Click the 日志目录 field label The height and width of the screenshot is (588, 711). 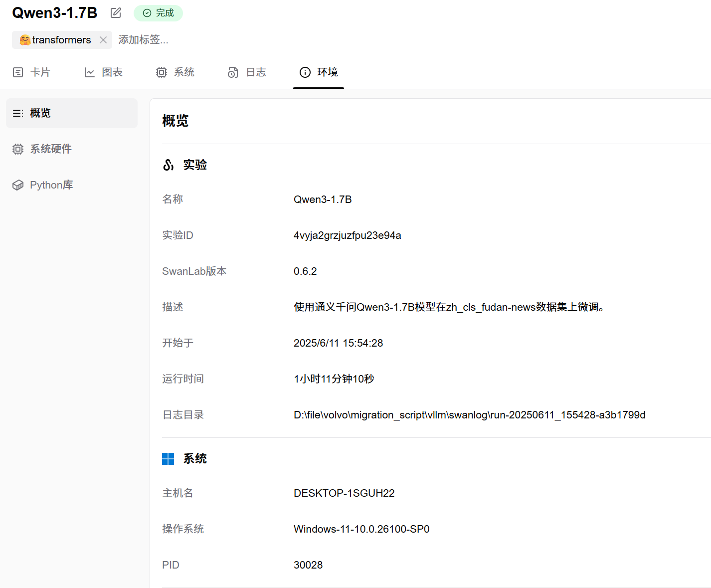[x=183, y=415]
